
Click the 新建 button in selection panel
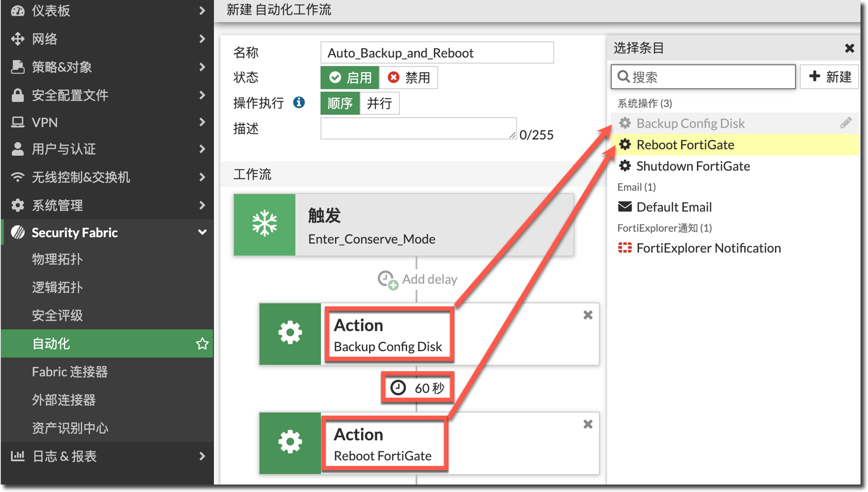click(x=829, y=77)
